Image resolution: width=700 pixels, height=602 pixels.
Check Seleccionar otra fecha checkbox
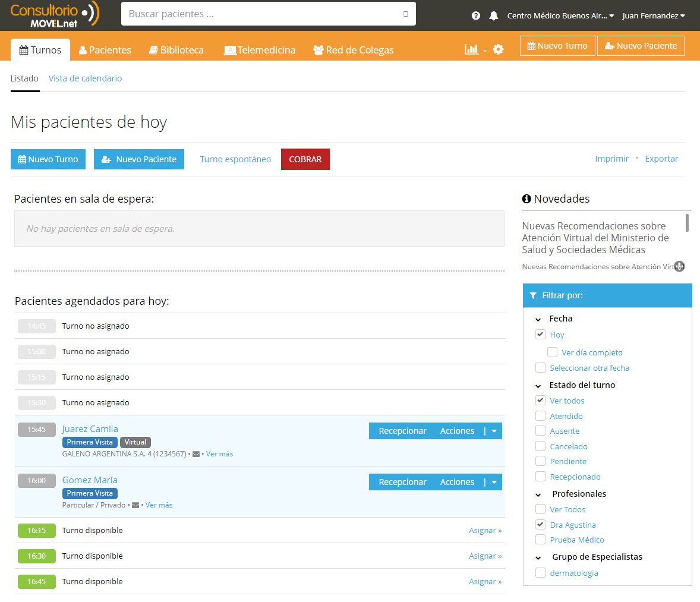pyautogui.click(x=540, y=367)
